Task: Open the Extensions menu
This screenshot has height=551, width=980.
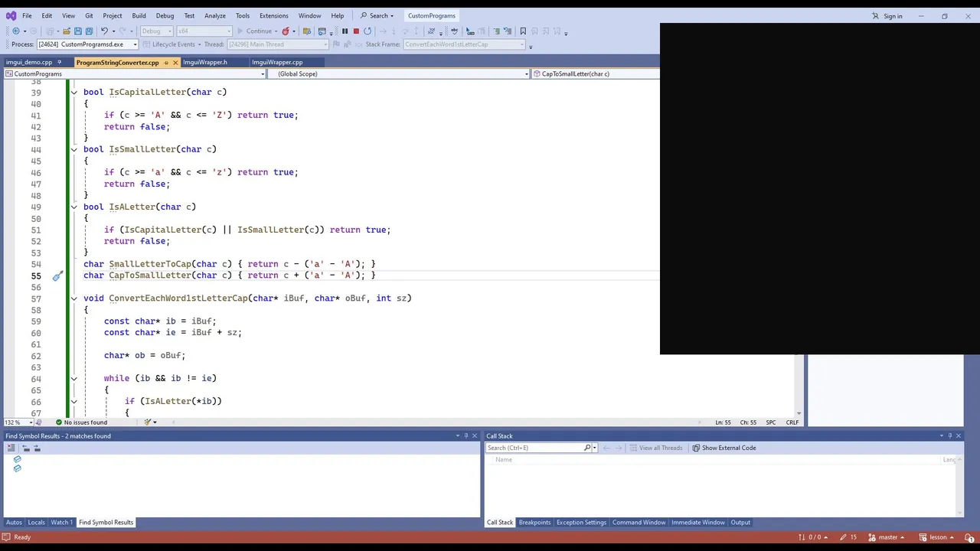Action: tap(273, 15)
